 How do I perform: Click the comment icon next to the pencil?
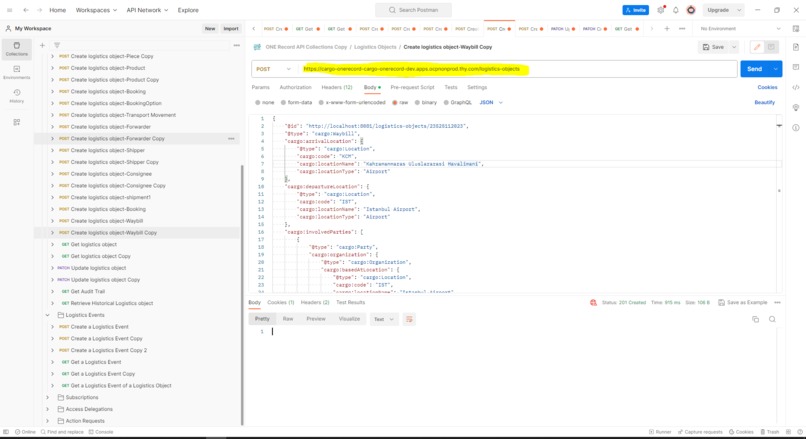coord(771,47)
